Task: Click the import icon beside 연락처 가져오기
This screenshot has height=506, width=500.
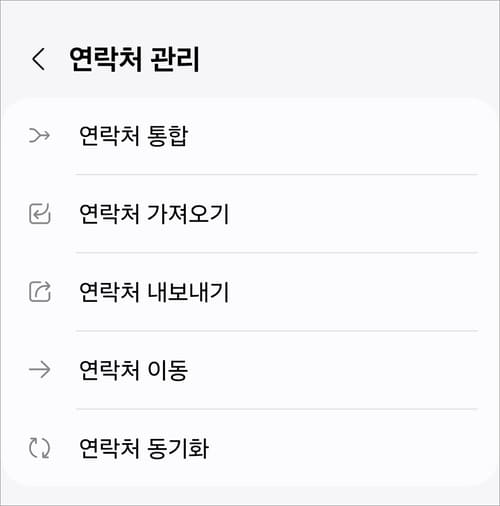Action: [x=40, y=214]
